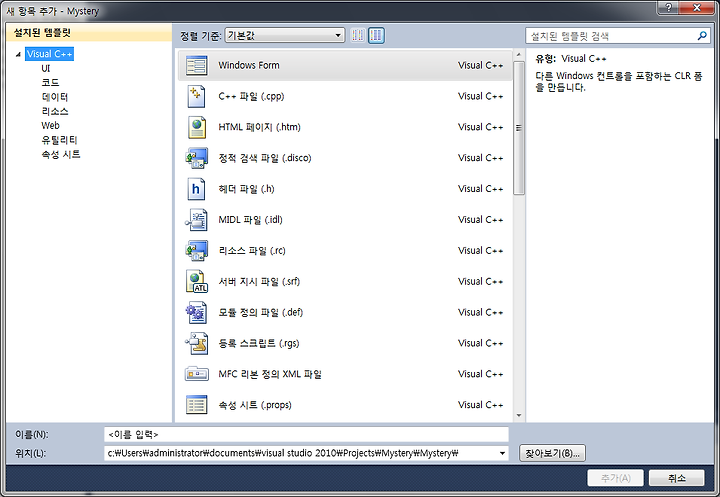Screen dimensions: 720x497
Task: Select the 코드 category
Action: coord(50,83)
